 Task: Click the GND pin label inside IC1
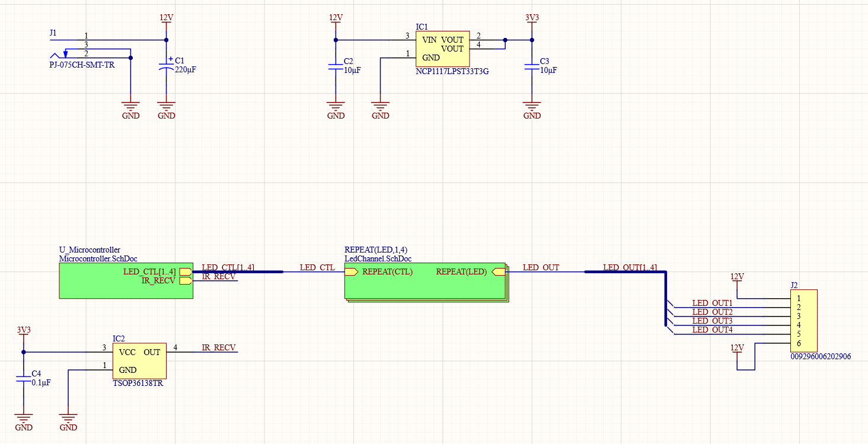tap(431, 58)
